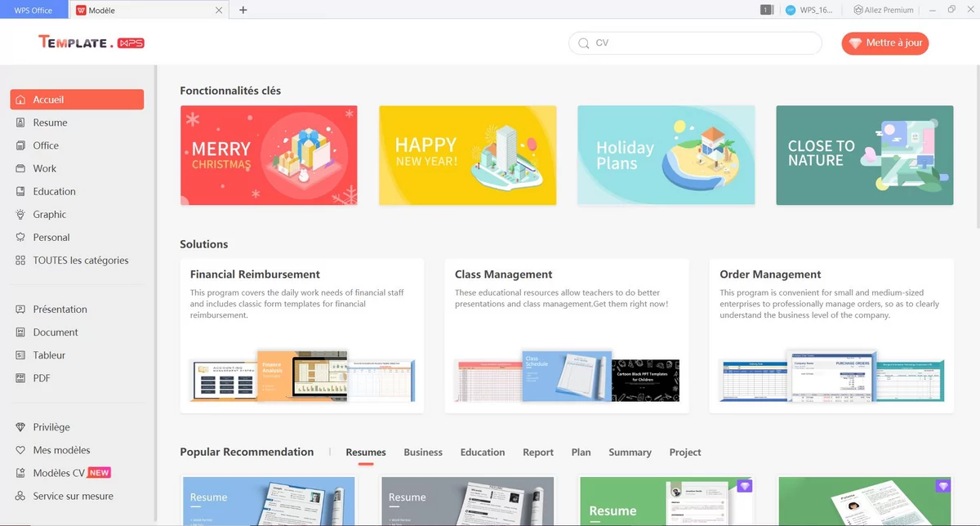Close the Modèle tab
Screen dimensions: 980x526
coord(218,11)
